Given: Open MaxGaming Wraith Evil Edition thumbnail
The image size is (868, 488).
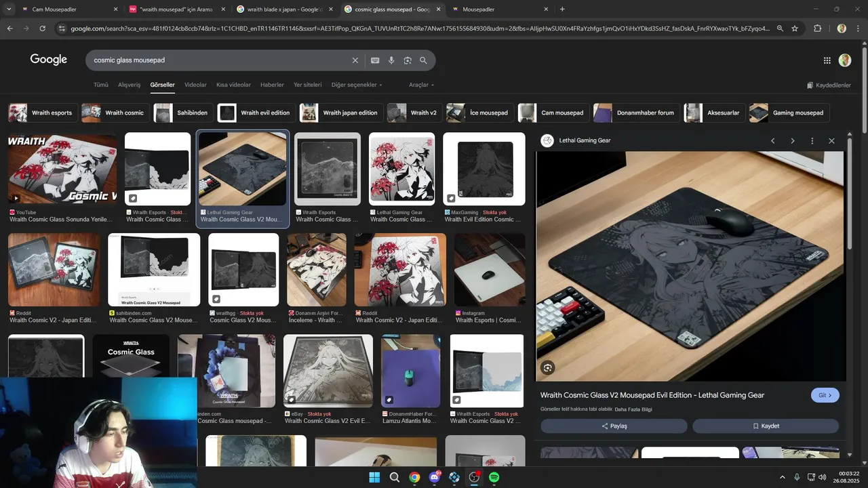Looking at the screenshot, I should (x=484, y=169).
